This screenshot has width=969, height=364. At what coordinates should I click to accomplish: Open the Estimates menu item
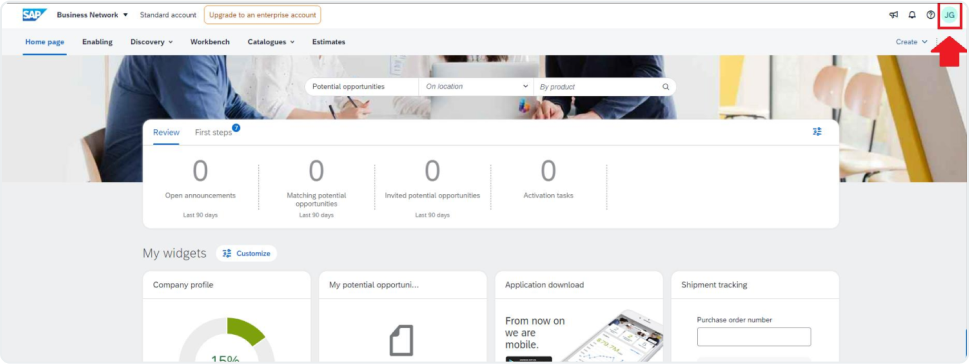coord(329,42)
